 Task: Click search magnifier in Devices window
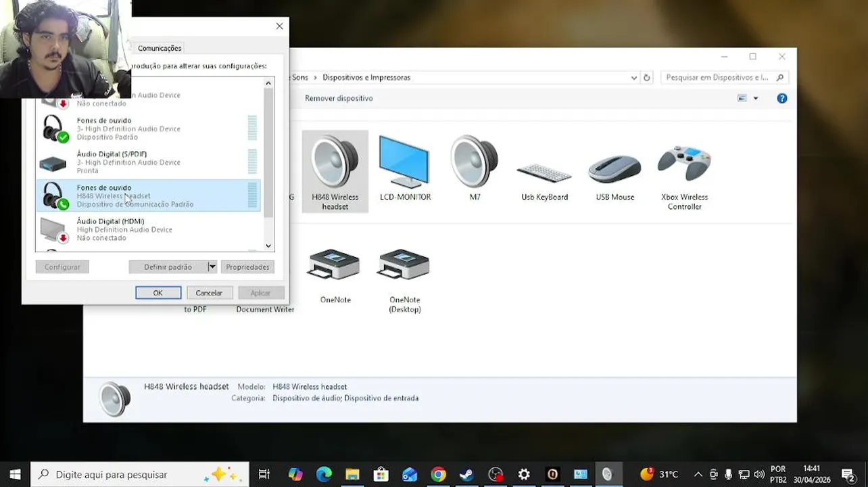tap(780, 78)
